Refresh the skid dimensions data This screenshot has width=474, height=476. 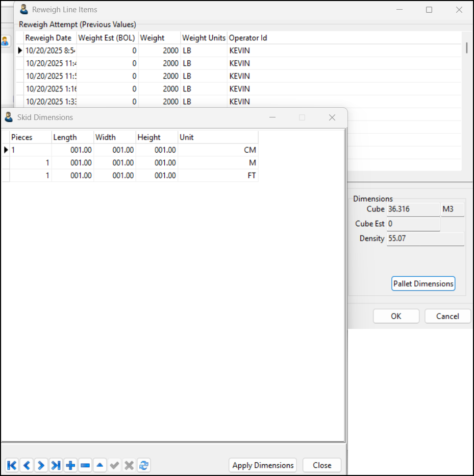pyautogui.click(x=144, y=465)
